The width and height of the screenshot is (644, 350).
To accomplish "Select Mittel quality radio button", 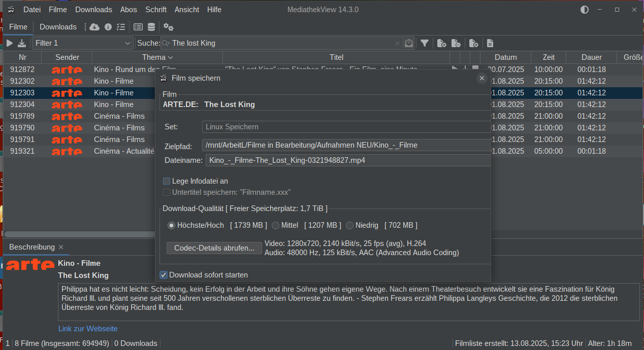I will click(275, 225).
